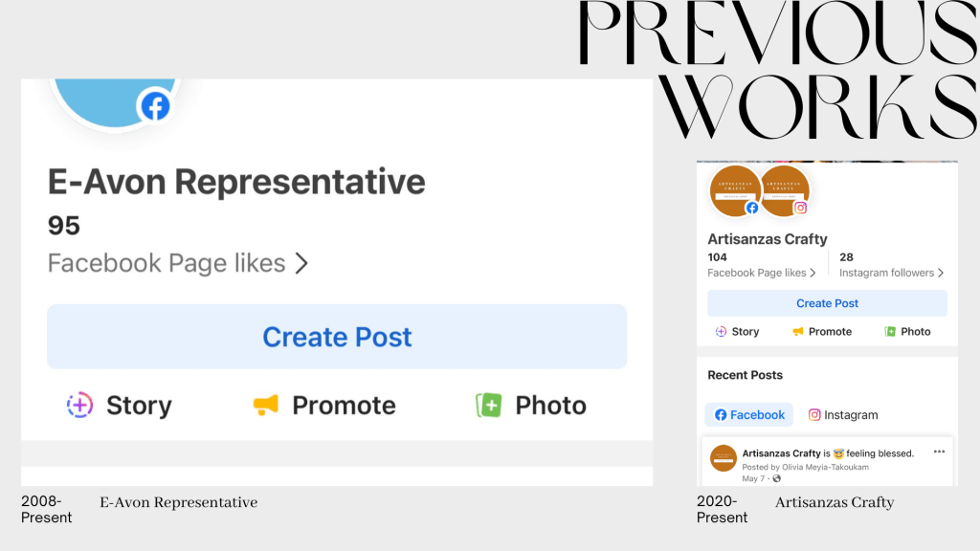Click the Promote megaphone icon under E-Avon Representative

point(265,406)
